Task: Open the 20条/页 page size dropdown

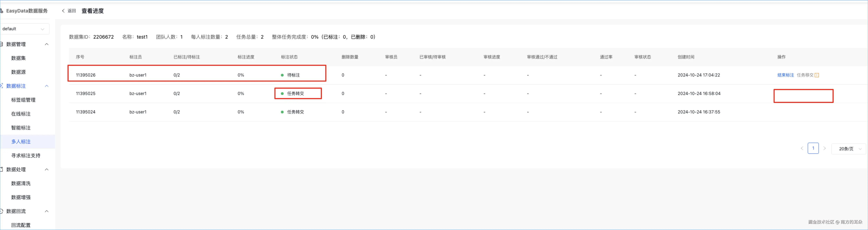Action: coord(848,149)
